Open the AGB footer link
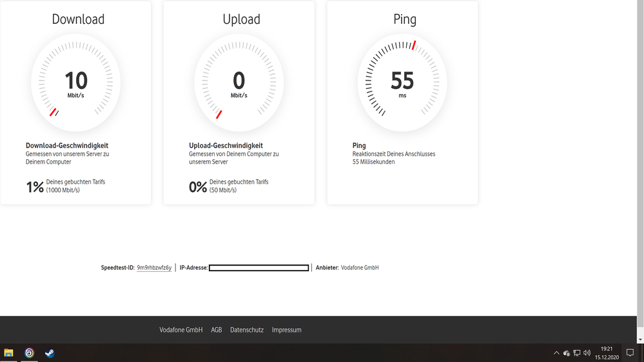This screenshot has height=362, width=644. click(x=217, y=330)
